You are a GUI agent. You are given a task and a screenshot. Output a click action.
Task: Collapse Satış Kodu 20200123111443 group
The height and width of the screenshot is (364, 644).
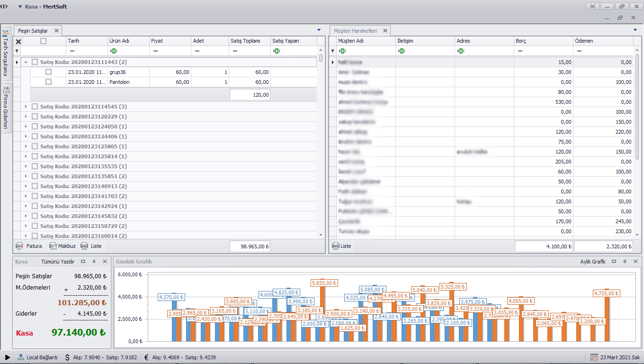26,62
